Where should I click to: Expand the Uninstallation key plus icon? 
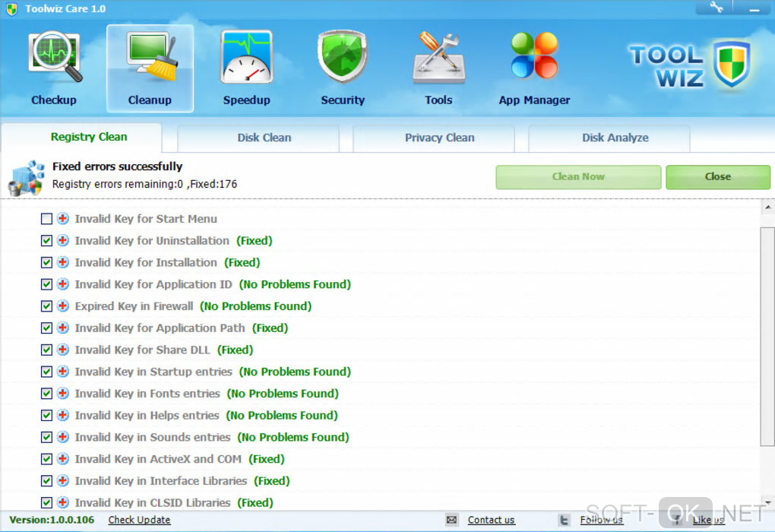click(x=63, y=241)
